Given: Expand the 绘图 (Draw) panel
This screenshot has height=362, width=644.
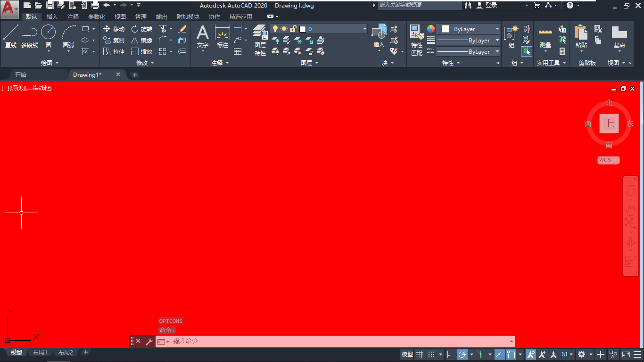Looking at the screenshot, I should click(50, 63).
